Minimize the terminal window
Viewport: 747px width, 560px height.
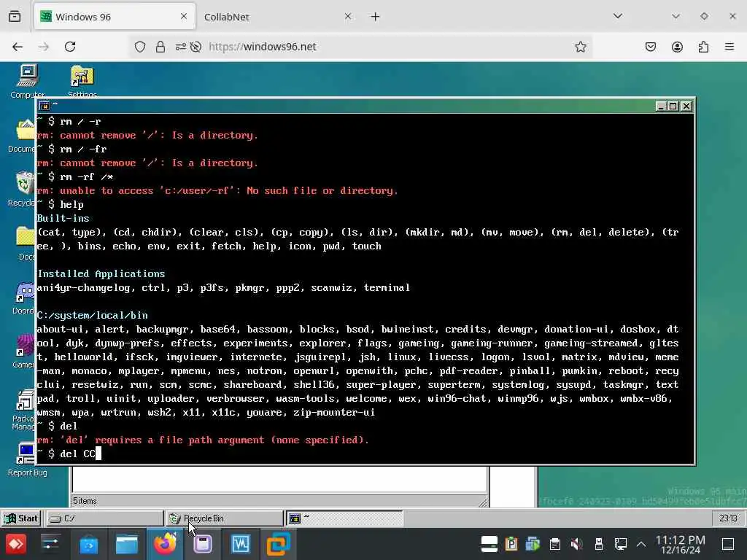click(660, 106)
